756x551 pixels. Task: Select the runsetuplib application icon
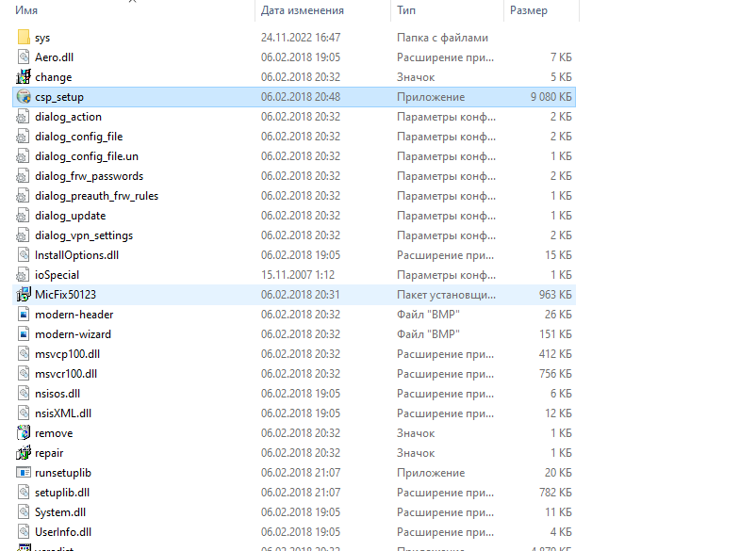coord(24,472)
